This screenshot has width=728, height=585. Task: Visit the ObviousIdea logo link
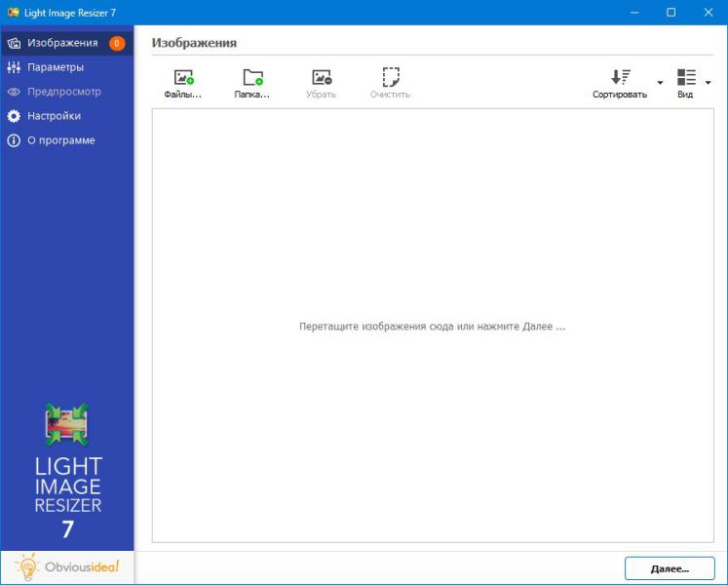[67, 567]
